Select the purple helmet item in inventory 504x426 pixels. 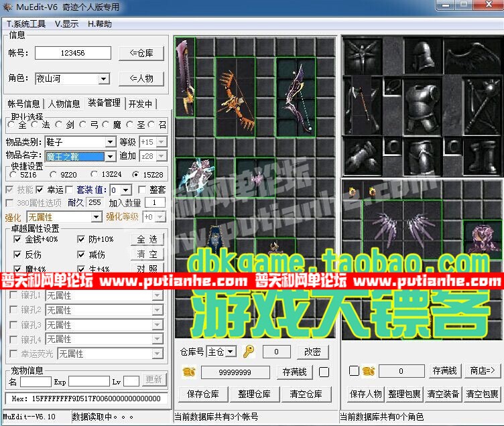(x=483, y=239)
